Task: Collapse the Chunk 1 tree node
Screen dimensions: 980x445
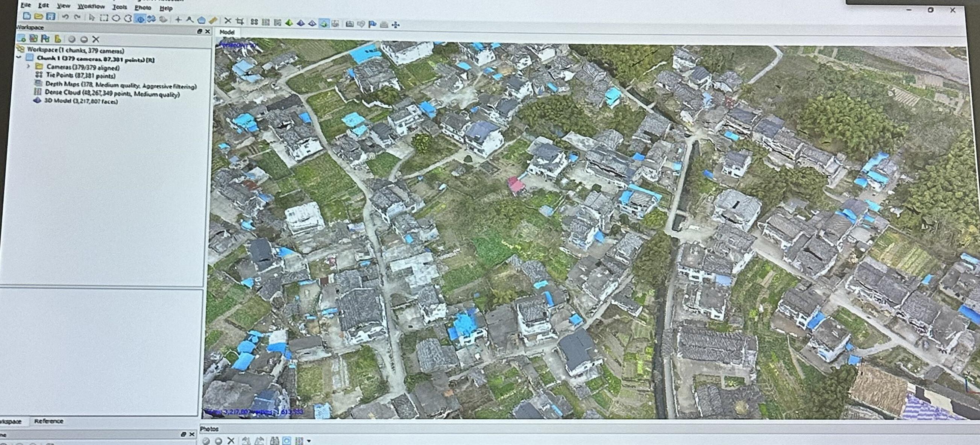Action: (19, 58)
